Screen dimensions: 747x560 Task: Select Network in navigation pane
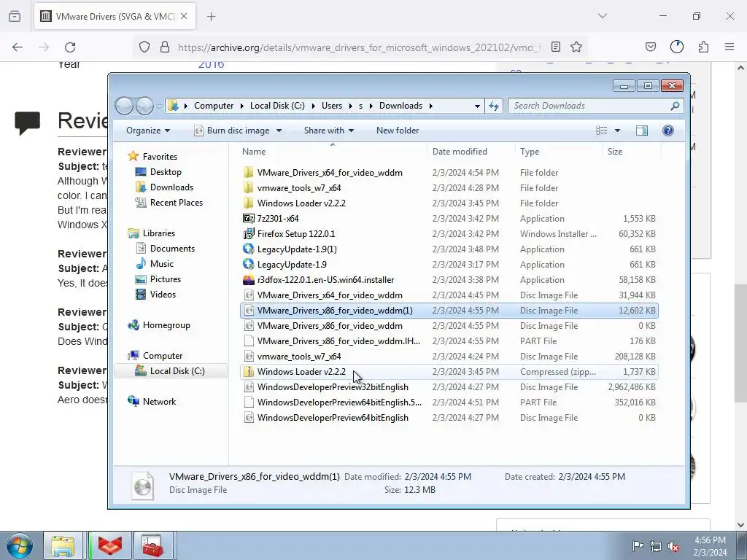(159, 402)
